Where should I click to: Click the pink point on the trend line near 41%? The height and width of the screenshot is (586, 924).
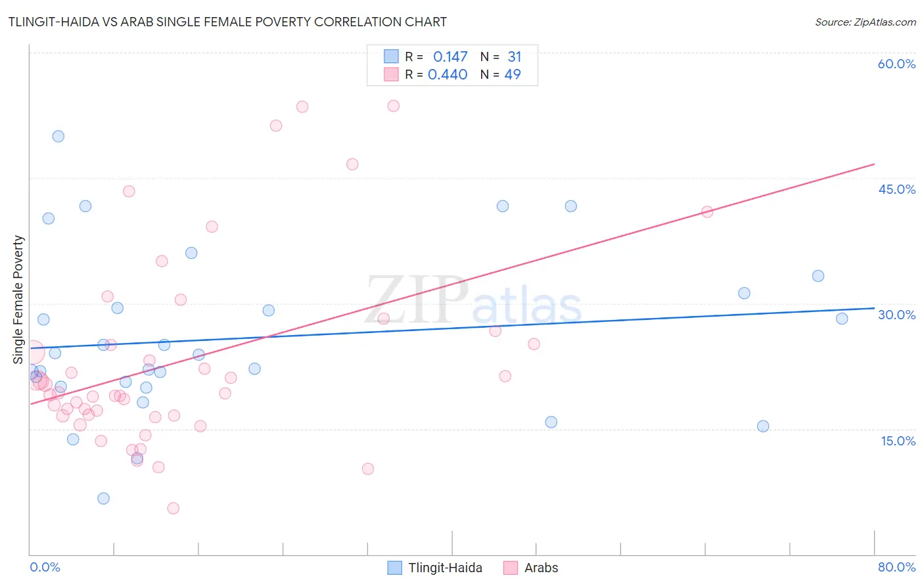707,212
